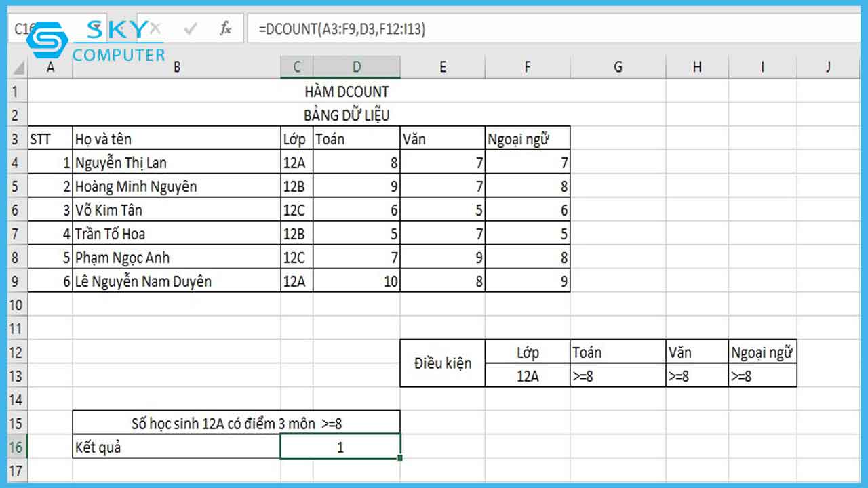Click the cell "Trần Tố Hoa"
This screenshot has height=488, width=868.
pos(176,233)
